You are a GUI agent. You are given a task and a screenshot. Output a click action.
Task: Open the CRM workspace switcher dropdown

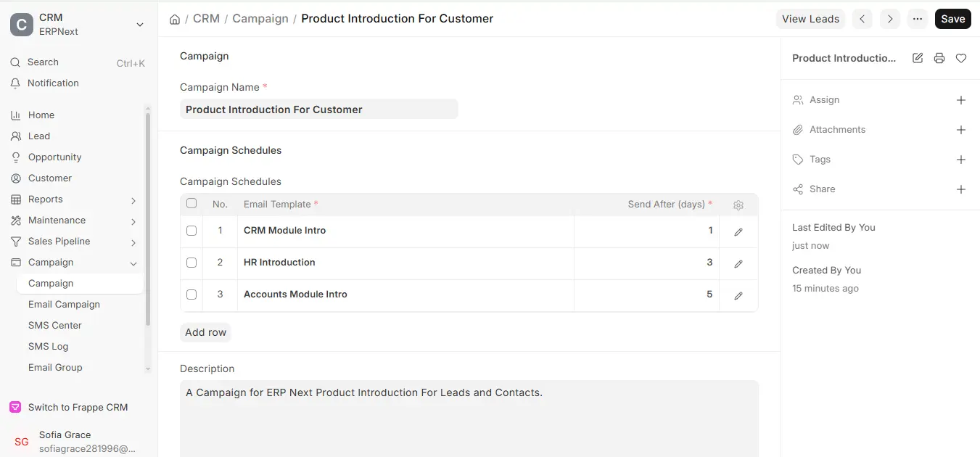(x=140, y=25)
